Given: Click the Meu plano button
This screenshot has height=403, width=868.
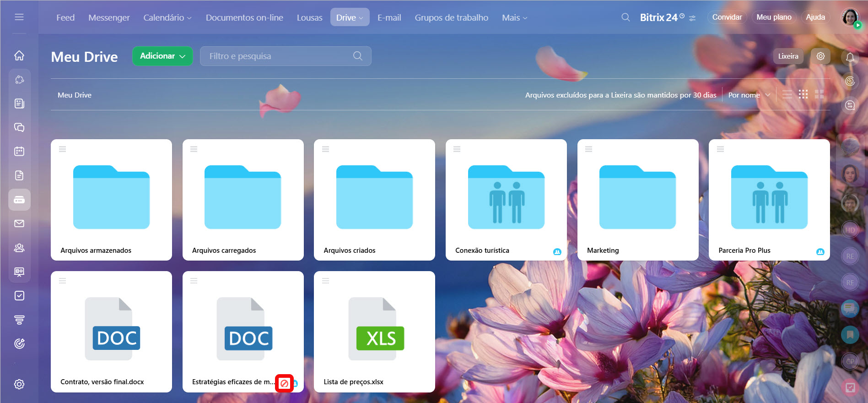Looking at the screenshot, I should 774,17.
